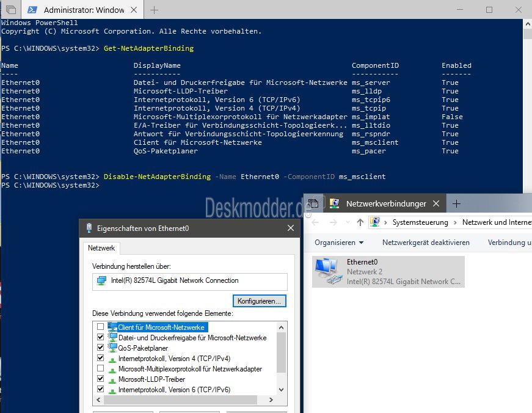
Task: Click the Ethernet0 properties dialog icon
Action: (x=89, y=228)
